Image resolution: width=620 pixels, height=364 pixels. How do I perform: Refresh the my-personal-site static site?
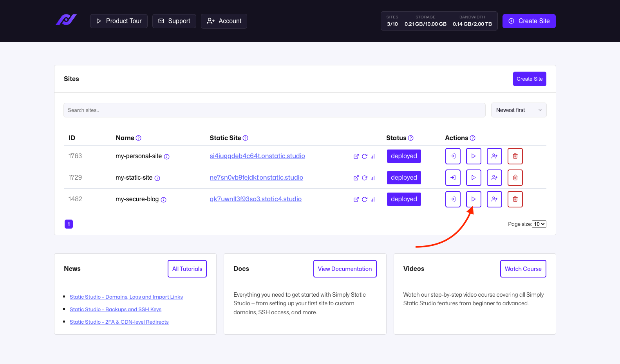click(x=365, y=157)
